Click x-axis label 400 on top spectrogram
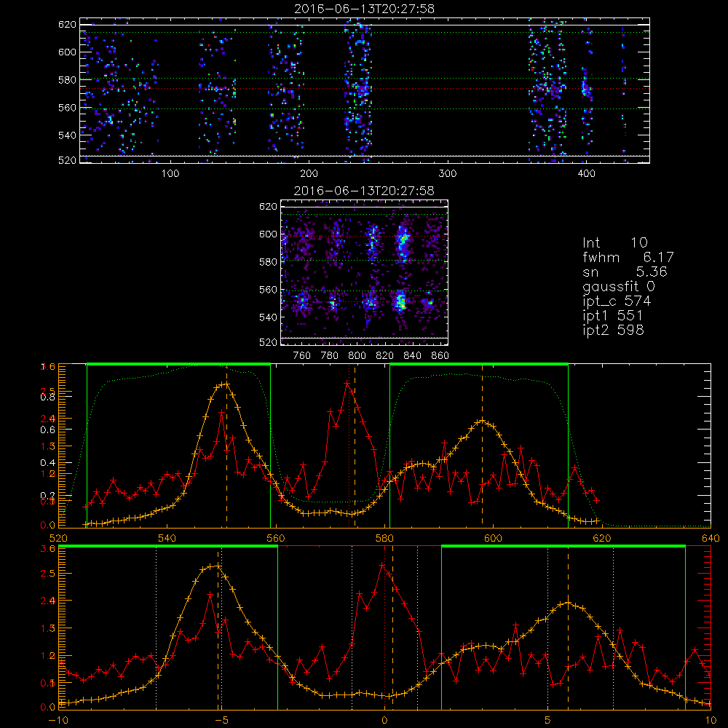This screenshot has height=728, width=728. (x=586, y=174)
